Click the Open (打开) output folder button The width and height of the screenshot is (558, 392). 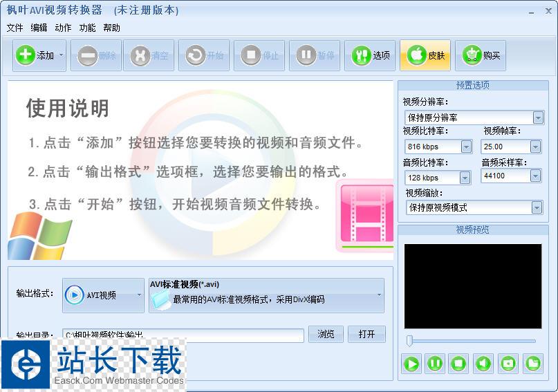coord(366,334)
